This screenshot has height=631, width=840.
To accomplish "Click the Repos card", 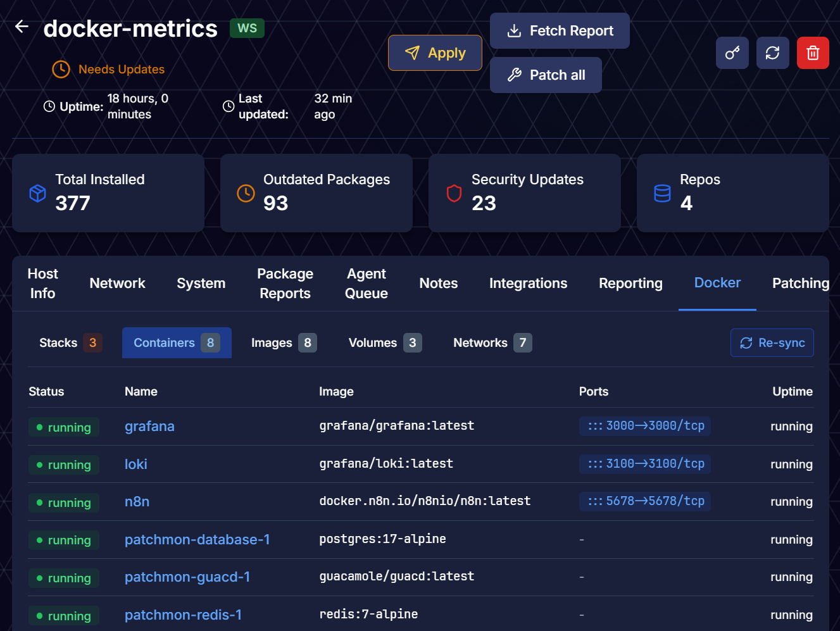I will click(733, 193).
